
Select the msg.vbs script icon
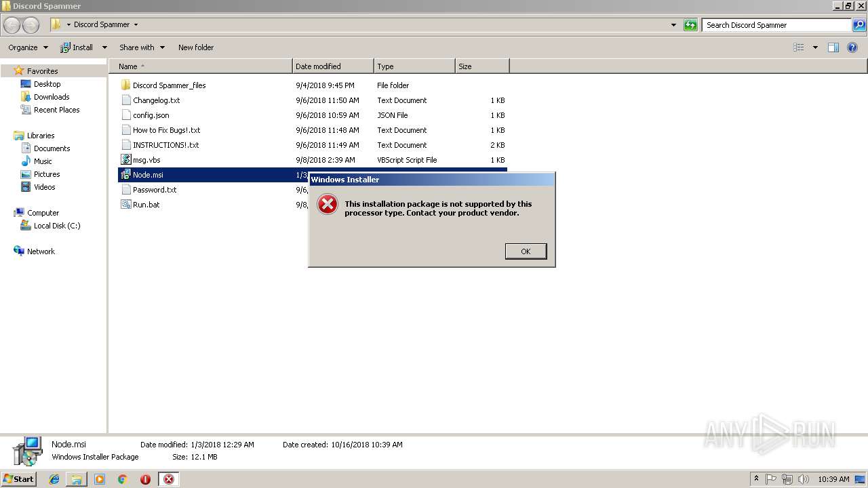[x=125, y=160]
